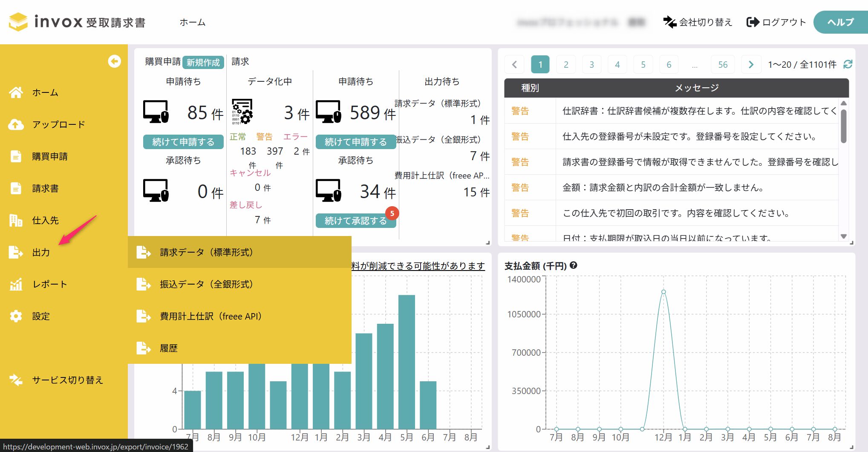Click the ログアウト link
The image size is (868, 452).
pos(776,22)
